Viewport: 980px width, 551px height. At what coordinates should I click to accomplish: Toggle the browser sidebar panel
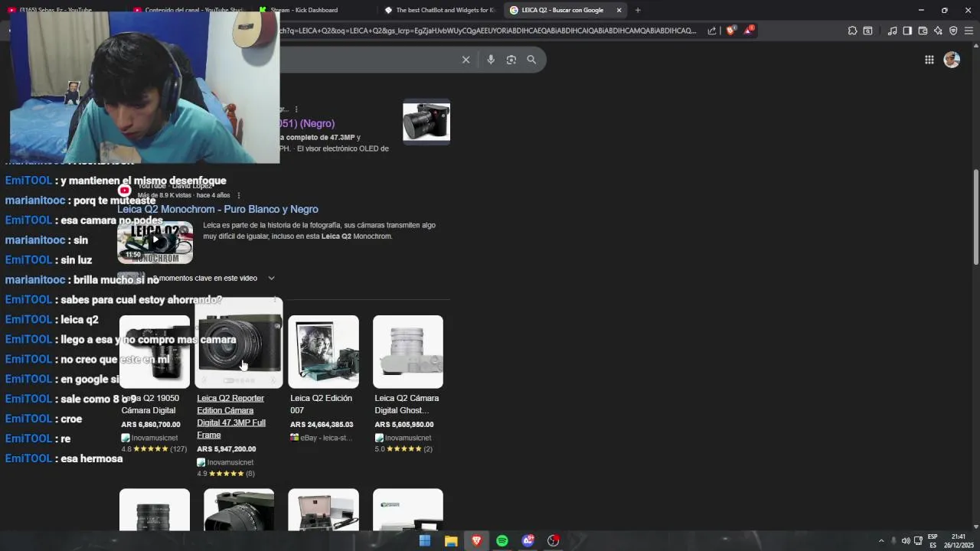coord(907,31)
